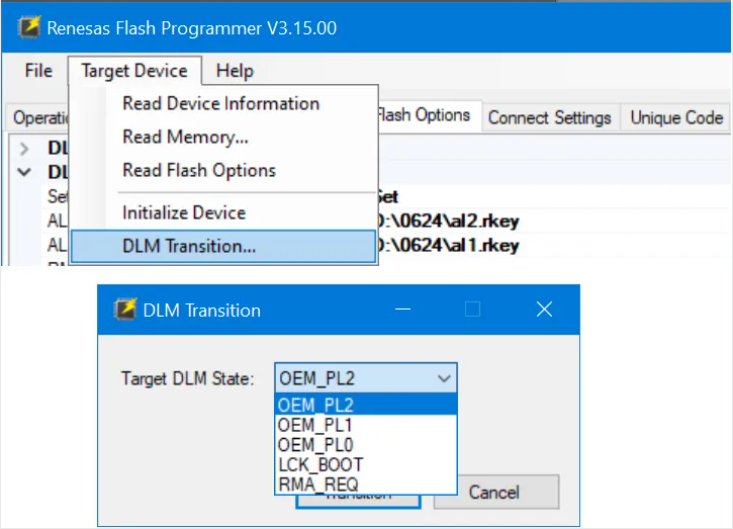The height and width of the screenshot is (529, 733).
Task: Switch to the Unique Code tab
Action: coord(676,118)
